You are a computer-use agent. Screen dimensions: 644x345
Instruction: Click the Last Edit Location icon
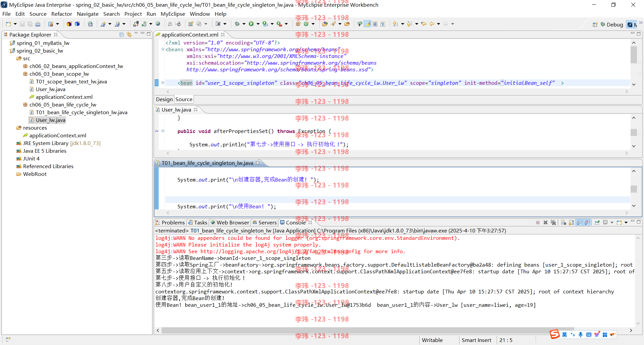[x=424, y=24]
